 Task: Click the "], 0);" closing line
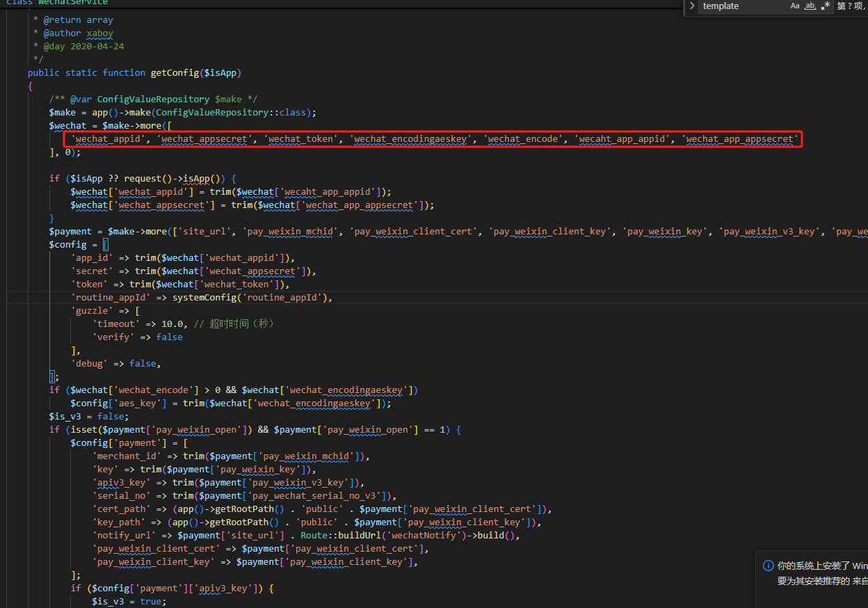pyautogui.click(x=65, y=152)
